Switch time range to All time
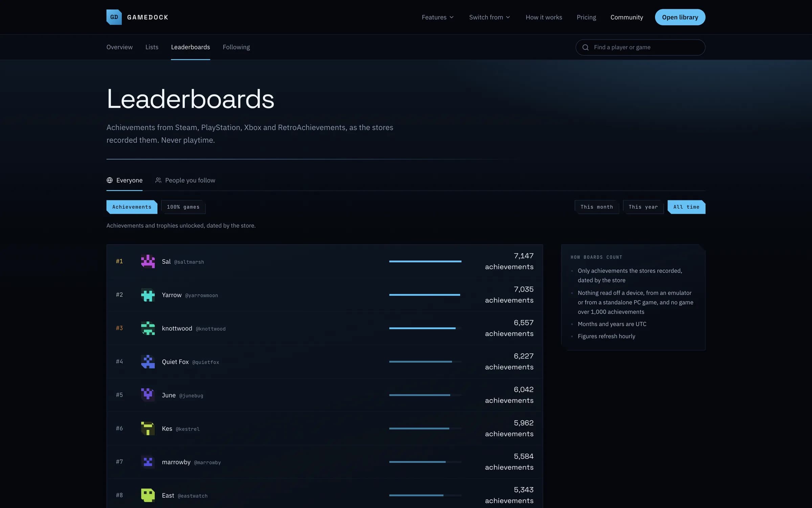This screenshot has height=508, width=812. (x=686, y=207)
